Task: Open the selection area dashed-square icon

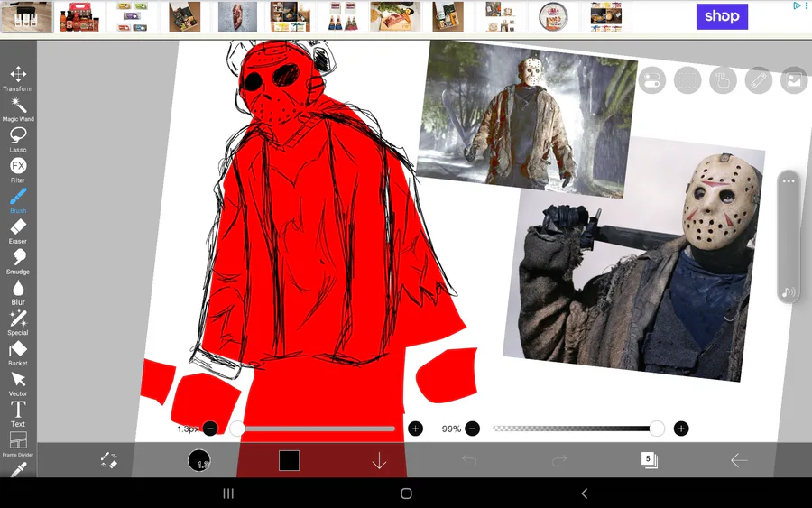Action: [x=687, y=80]
